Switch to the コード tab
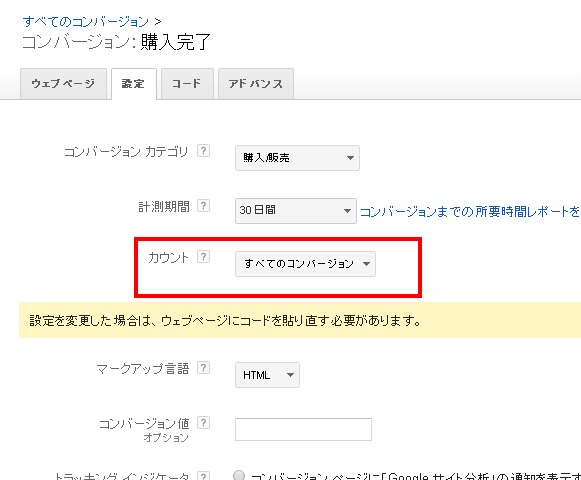 tap(187, 84)
